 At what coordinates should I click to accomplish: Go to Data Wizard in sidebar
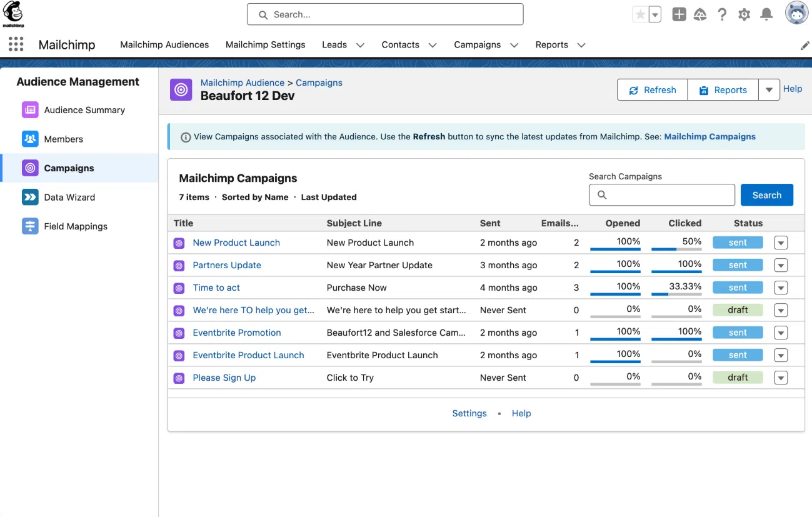tap(69, 198)
